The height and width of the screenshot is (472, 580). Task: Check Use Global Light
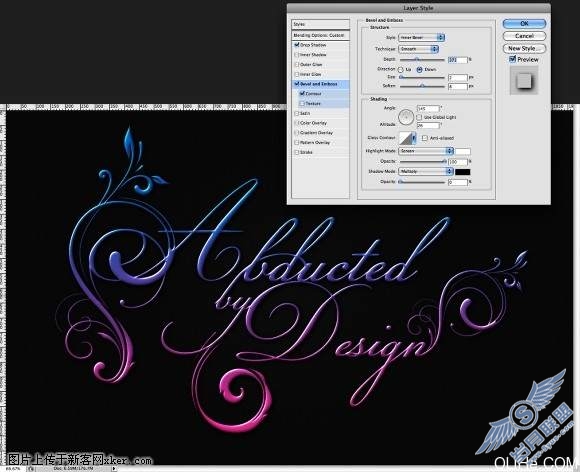click(x=419, y=117)
